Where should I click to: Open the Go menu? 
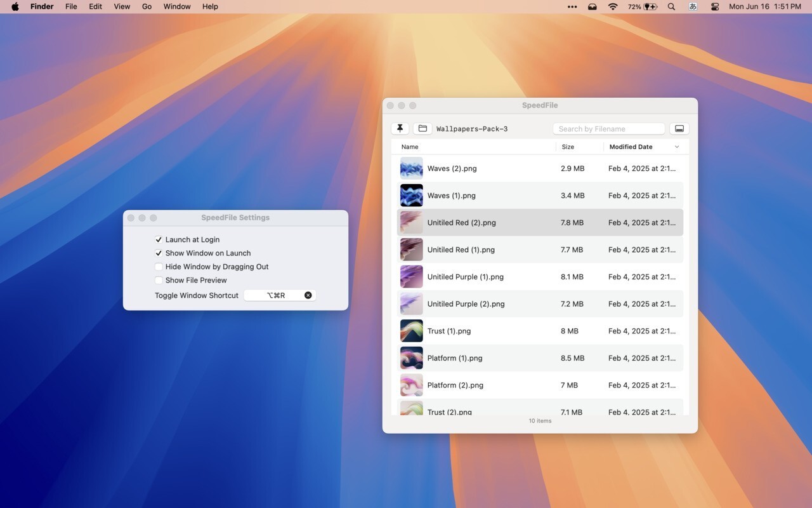pos(147,6)
